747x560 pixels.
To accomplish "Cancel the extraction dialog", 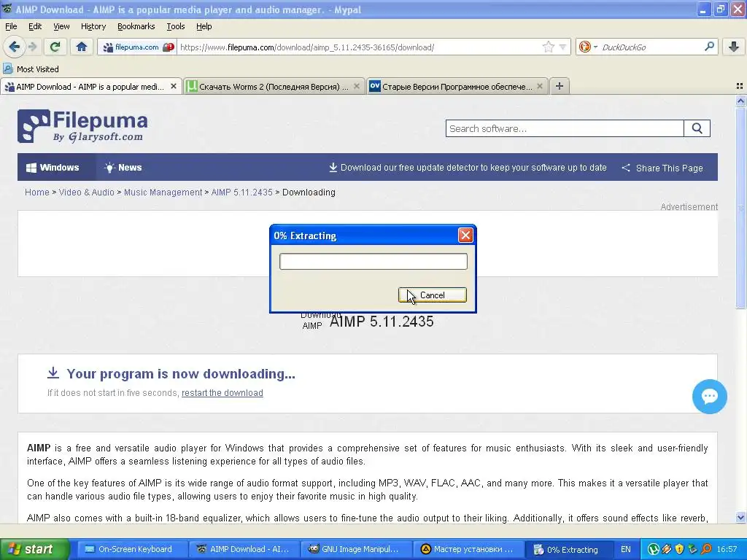I will pyautogui.click(x=432, y=295).
